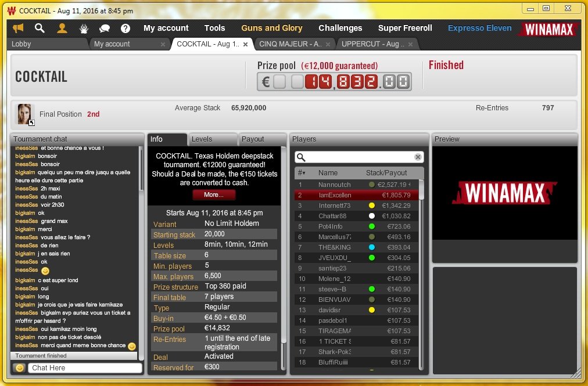Click the player avatar picture
The width and height of the screenshot is (588, 386).
[24, 114]
